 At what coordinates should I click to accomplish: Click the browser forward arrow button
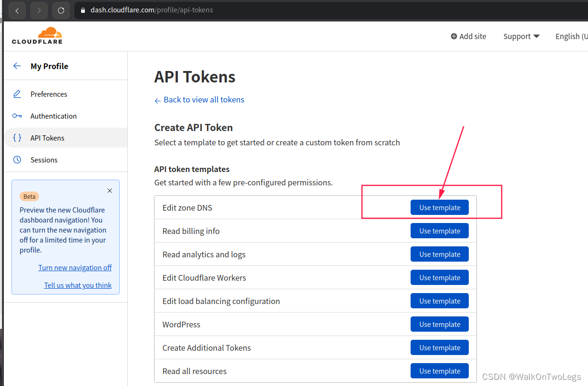[39, 10]
